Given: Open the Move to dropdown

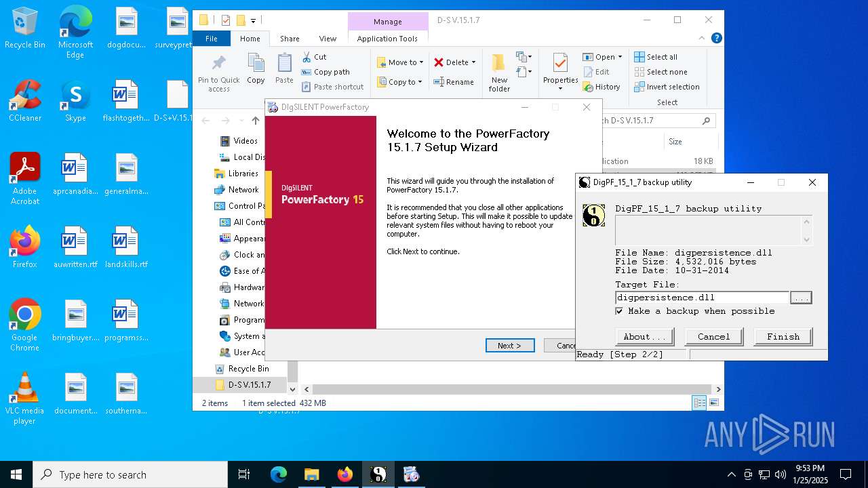Looking at the screenshot, I should 400,62.
